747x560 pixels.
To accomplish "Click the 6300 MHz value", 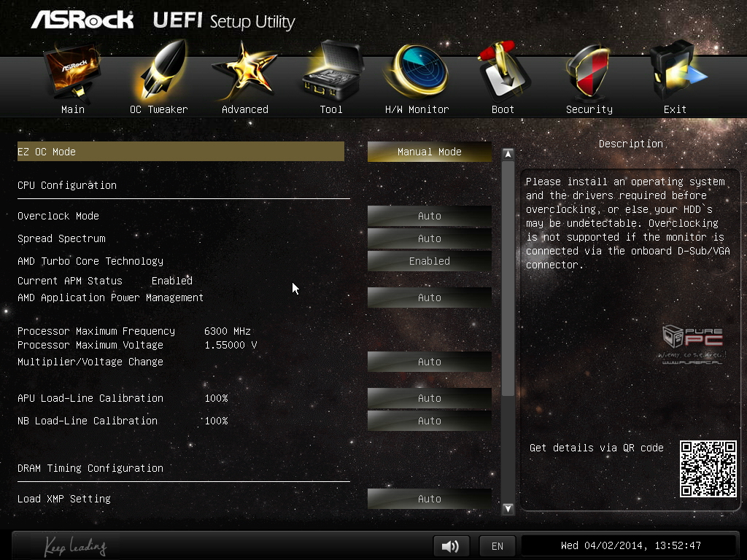I will click(228, 331).
